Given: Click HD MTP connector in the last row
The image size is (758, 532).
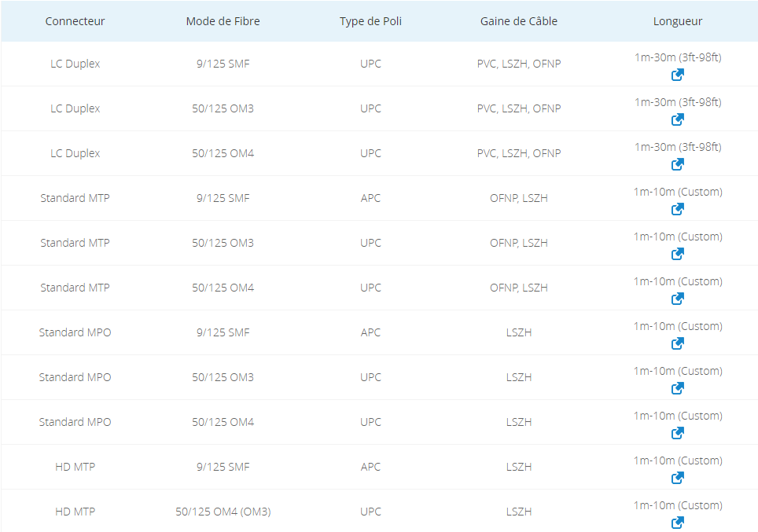Looking at the screenshot, I should (75, 512).
